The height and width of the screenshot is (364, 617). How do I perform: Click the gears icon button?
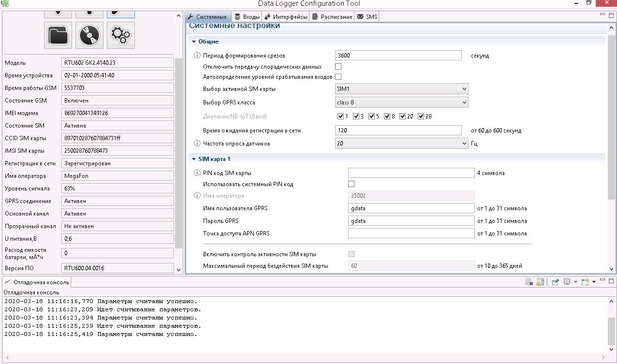coord(120,35)
